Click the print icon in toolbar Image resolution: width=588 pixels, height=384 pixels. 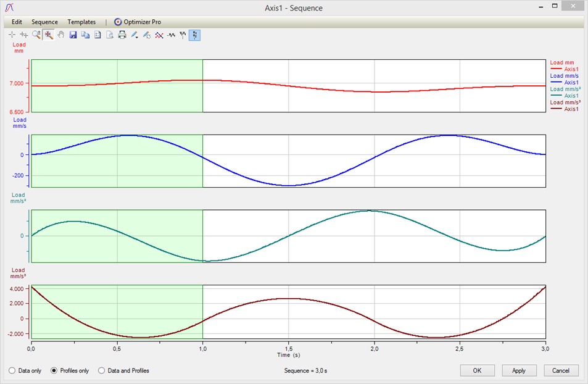(x=122, y=35)
